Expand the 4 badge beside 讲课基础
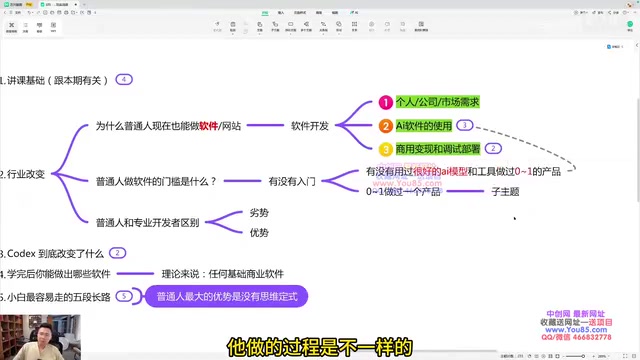The height and width of the screenshot is (360, 640). [124, 79]
